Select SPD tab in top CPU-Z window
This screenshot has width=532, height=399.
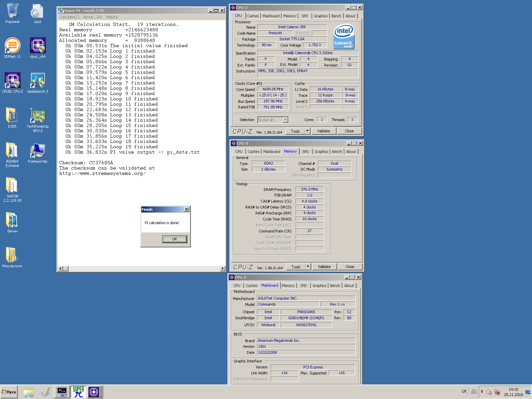coord(305,16)
